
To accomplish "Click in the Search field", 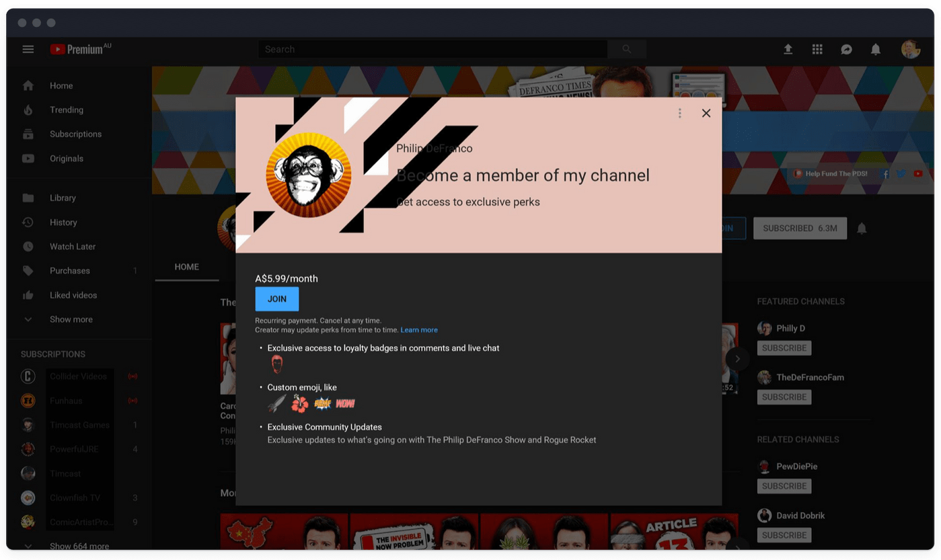I will [432, 49].
